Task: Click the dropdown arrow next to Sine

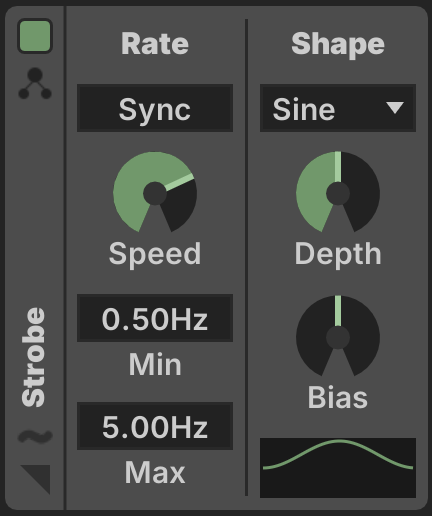Action: [395, 108]
